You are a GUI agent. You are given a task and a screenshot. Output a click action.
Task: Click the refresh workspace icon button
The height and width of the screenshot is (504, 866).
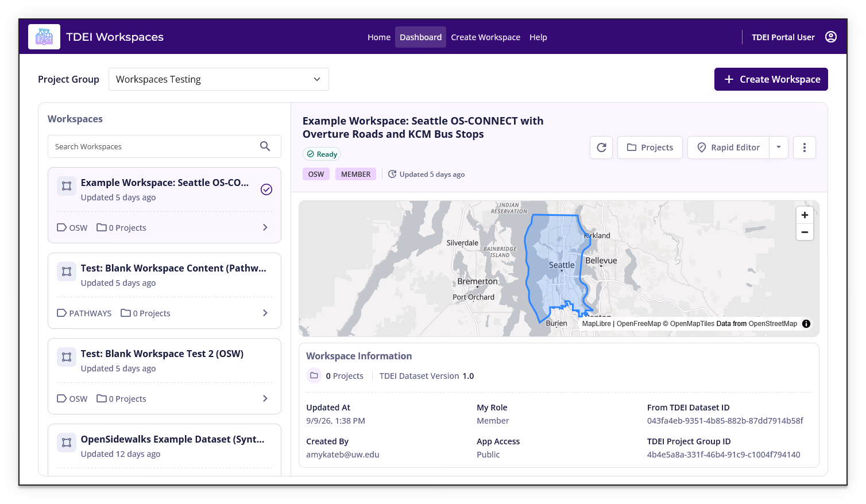tap(601, 148)
